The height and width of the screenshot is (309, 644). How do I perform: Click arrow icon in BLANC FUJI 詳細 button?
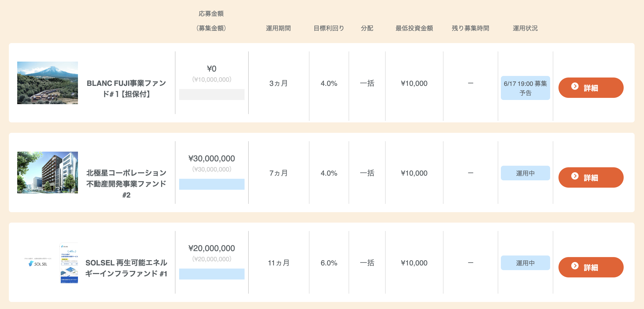575,86
